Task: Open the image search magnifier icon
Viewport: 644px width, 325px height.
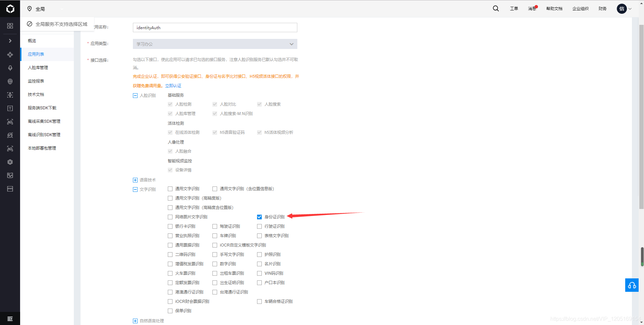Action: 10,135
